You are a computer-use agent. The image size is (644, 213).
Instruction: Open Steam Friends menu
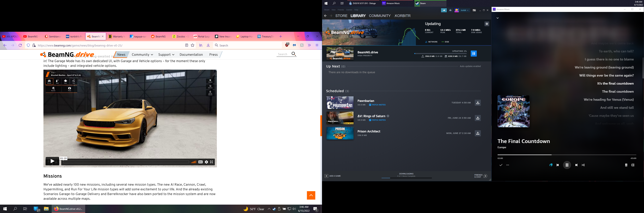341,10
